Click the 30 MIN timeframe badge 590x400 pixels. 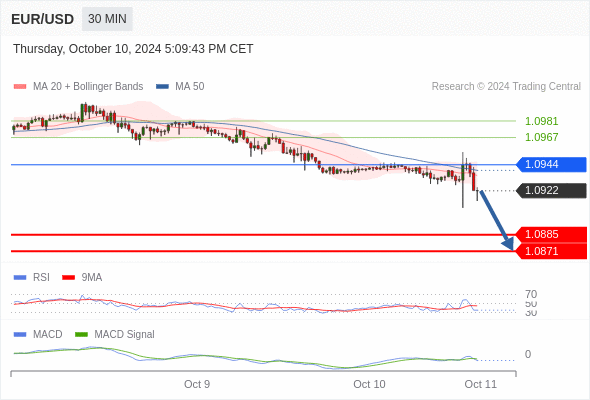coord(107,19)
